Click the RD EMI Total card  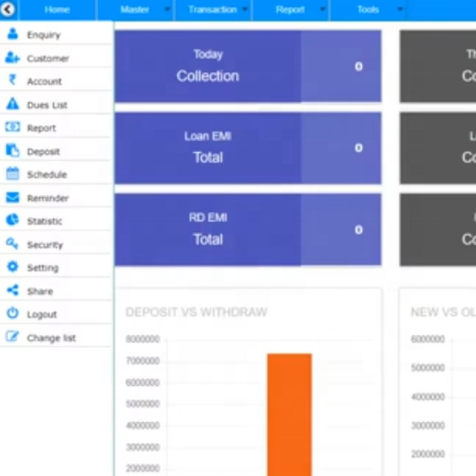(x=247, y=229)
